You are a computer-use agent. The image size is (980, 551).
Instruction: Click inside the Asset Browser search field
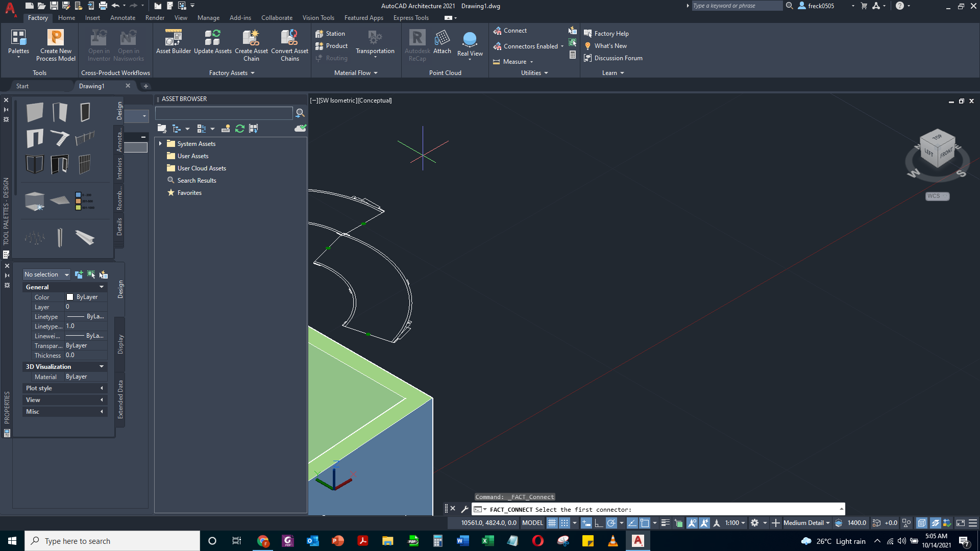click(x=224, y=113)
